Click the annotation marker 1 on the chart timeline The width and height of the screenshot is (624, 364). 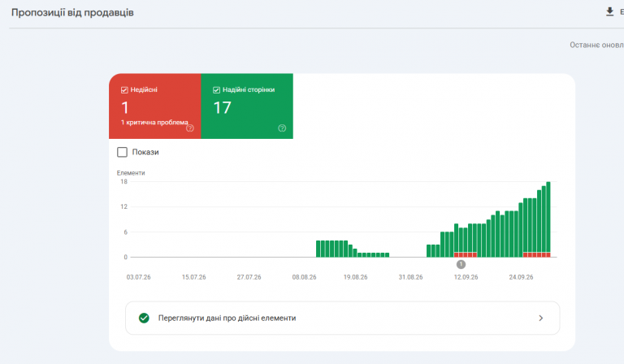tap(461, 264)
